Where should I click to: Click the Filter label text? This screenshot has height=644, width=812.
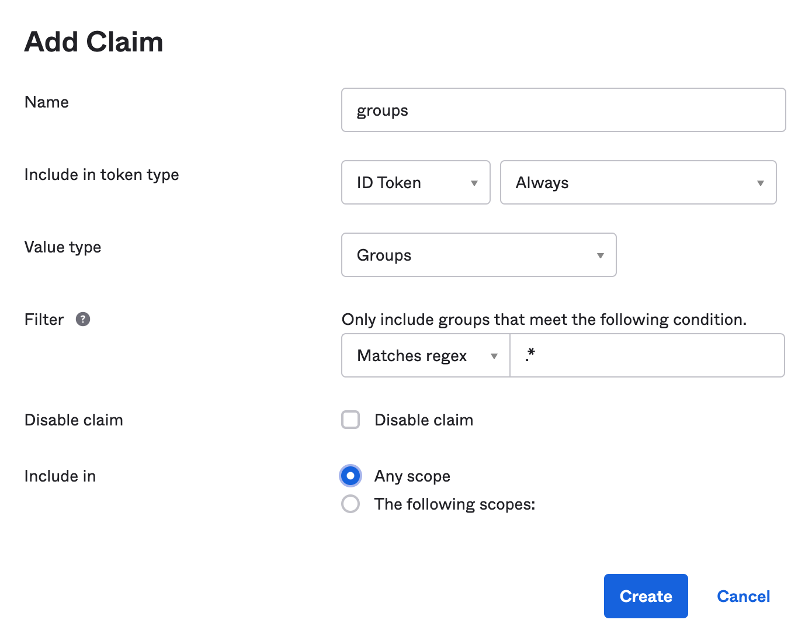pos(44,319)
